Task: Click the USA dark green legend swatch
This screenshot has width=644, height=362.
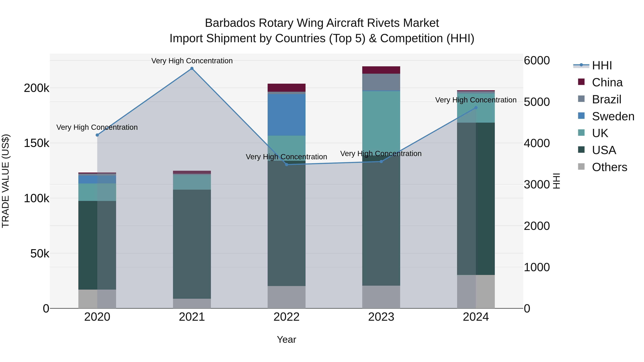Action: point(581,150)
